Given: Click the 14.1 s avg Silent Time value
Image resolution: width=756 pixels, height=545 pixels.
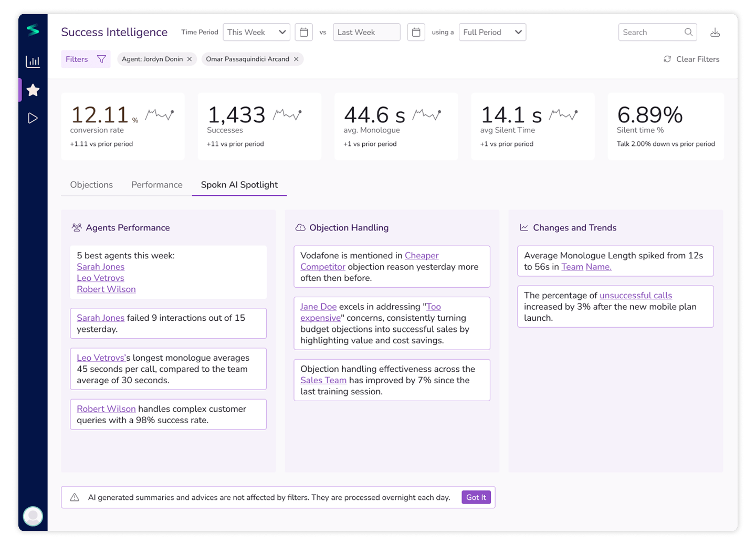Looking at the screenshot, I should pos(511,114).
